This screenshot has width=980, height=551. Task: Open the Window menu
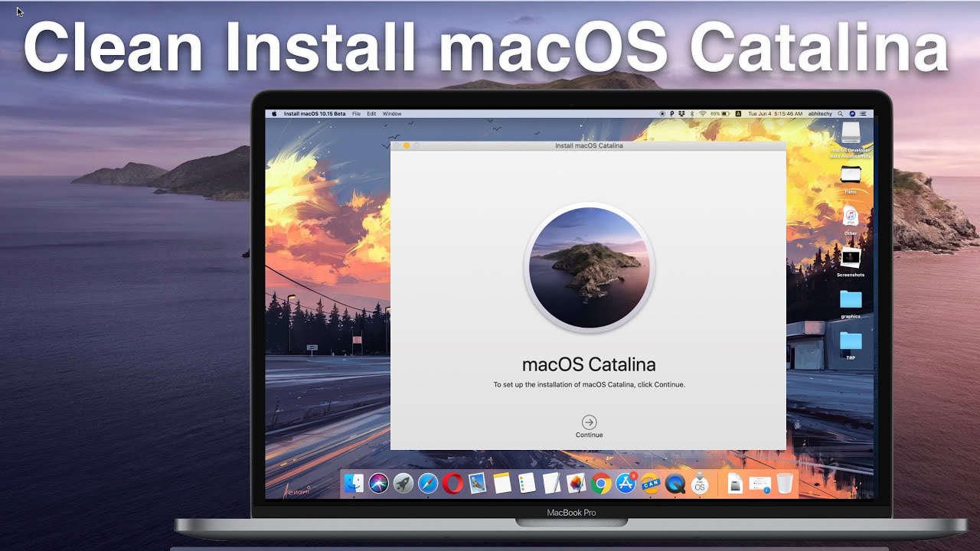392,113
